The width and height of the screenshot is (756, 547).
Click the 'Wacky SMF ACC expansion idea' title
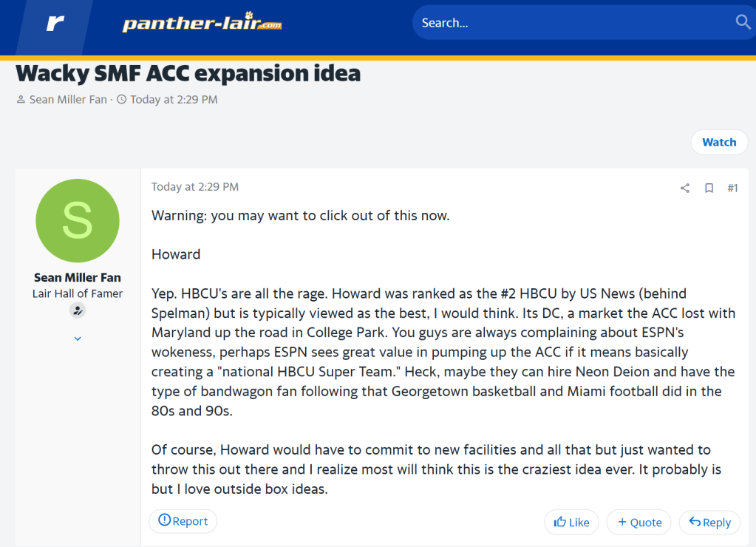(188, 73)
